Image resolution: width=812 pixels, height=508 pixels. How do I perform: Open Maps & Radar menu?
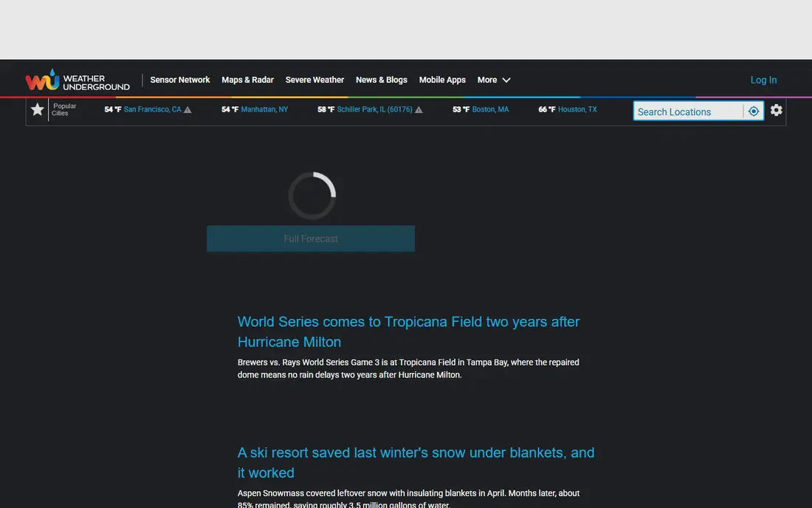pos(247,80)
